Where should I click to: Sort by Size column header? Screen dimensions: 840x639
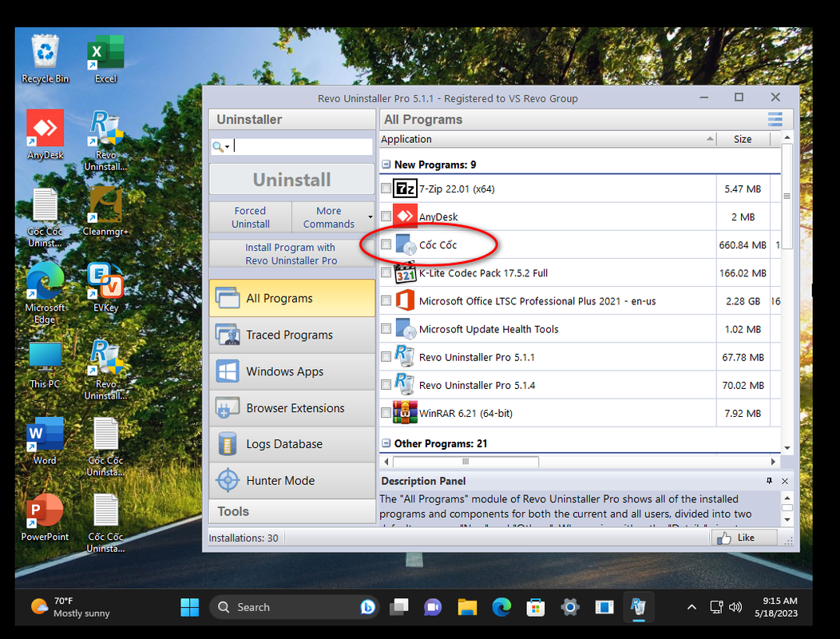[x=743, y=139]
